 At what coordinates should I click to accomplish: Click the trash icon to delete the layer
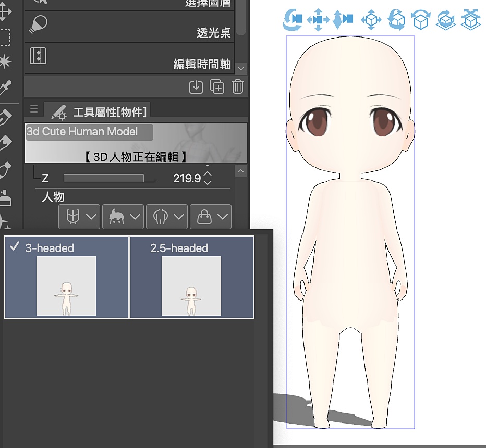(238, 87)
